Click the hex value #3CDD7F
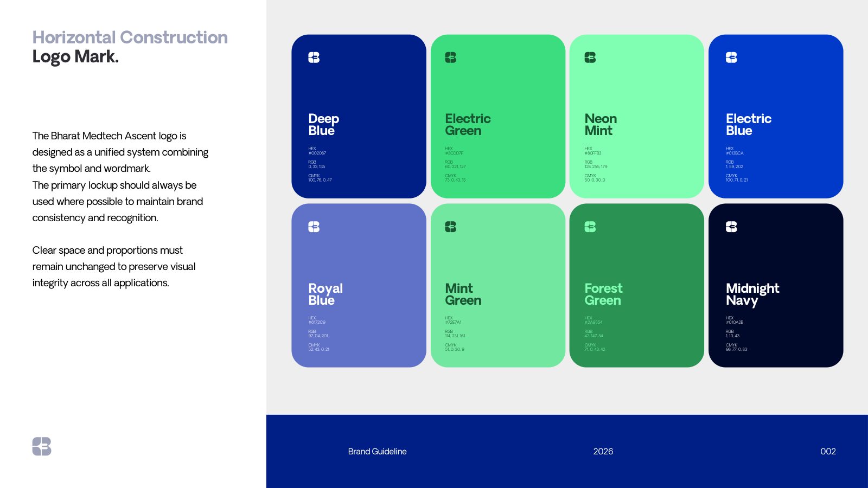The width and height of the screenshot is (868, 488). 454,153
